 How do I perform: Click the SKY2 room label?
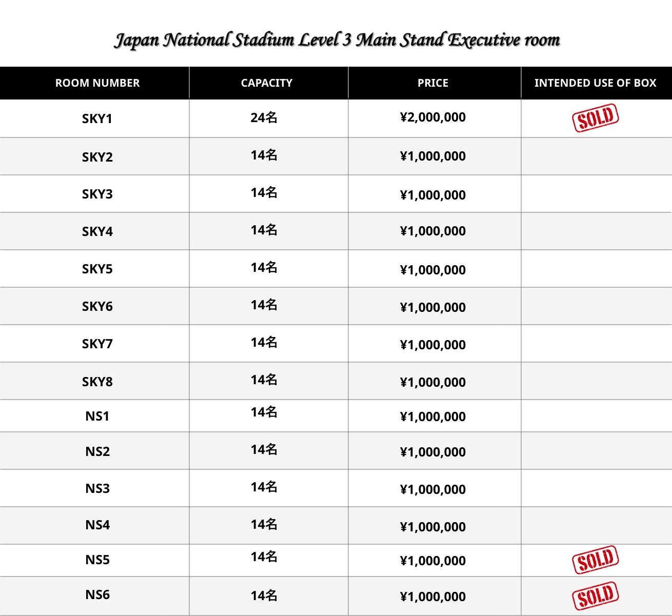click(97, 157)
